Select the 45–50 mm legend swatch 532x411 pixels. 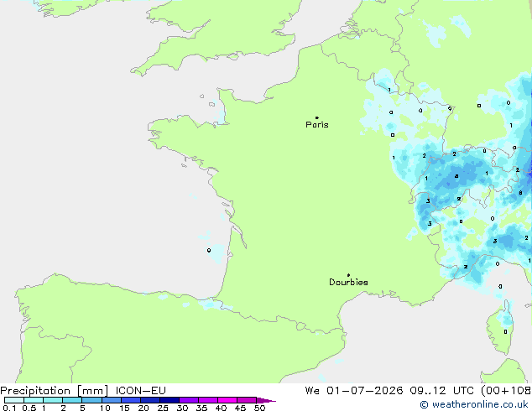pos(247,400)
